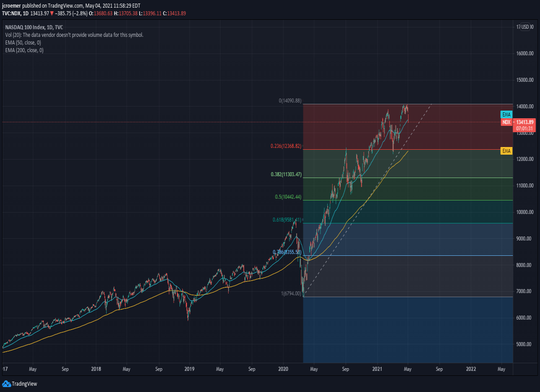Click the −385.75 (−2.8%) change value
Viewport: 540px width, 392px height.
click(x=71, y=13)
